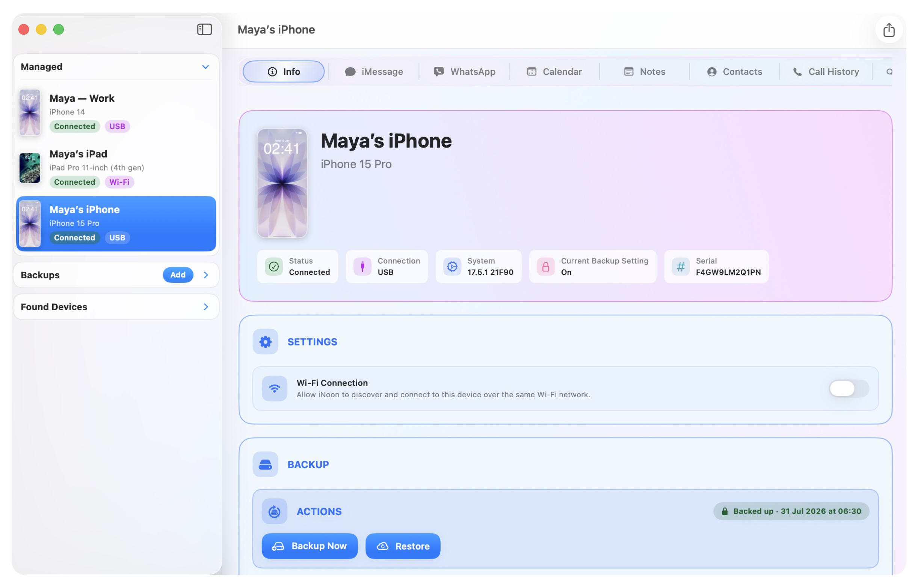The width and height of the screenshot is (918, 588).
Task: Click the BACKUP section heading
Action: click(308, 464)
